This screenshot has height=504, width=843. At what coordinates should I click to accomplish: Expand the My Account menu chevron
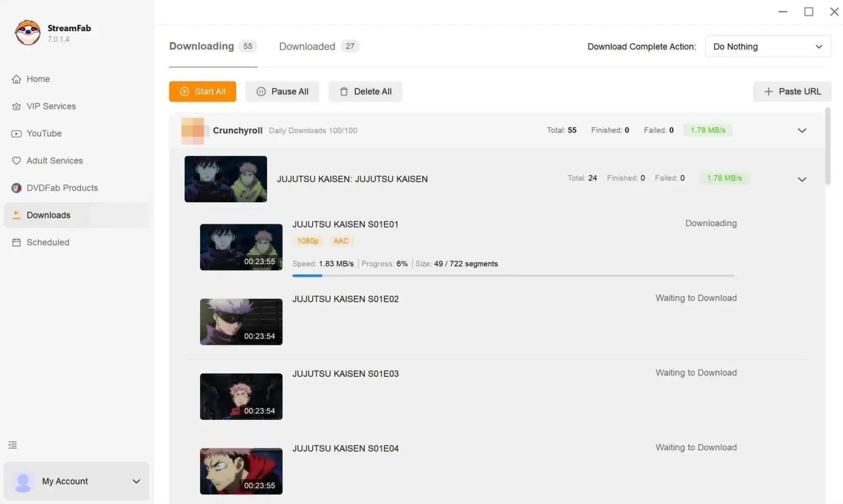(136, 481)
